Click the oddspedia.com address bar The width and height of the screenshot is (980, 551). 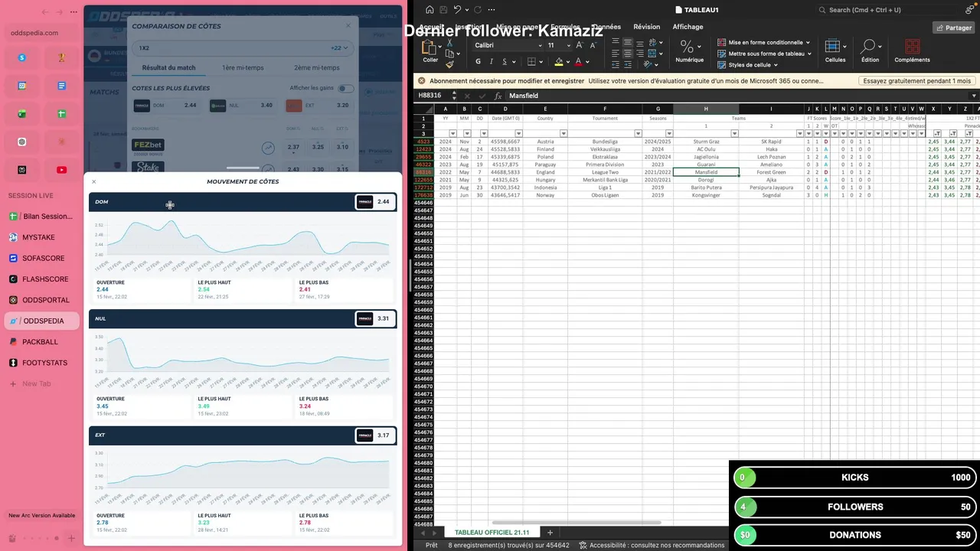pos(41,33)
